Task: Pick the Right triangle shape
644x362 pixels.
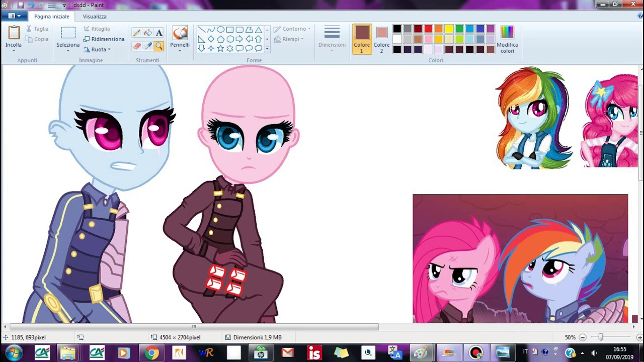Action: point(201,39)
